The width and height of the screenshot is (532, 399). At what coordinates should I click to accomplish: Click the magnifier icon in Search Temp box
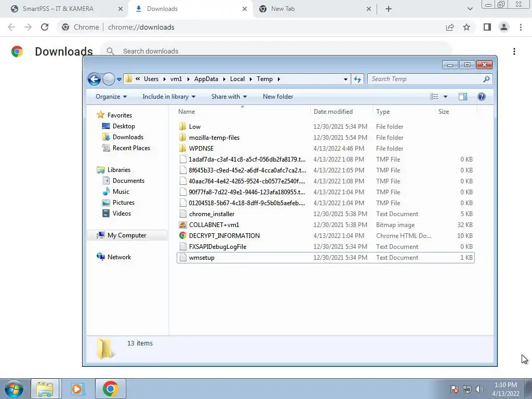tap(486, 79)
